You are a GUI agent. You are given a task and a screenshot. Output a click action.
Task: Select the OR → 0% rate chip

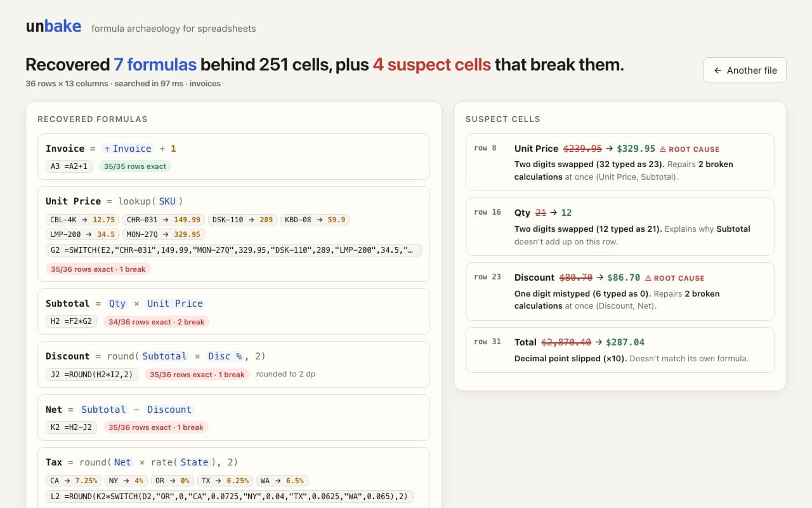point(173,481)
